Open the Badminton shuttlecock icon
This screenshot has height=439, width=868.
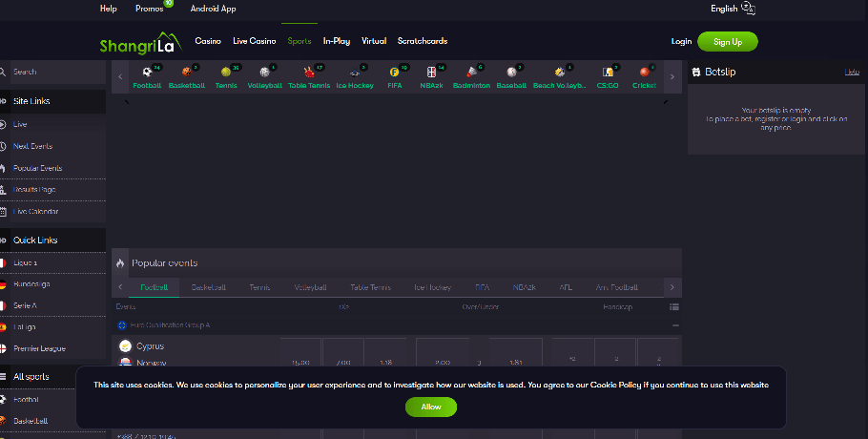tap(471, 73)
